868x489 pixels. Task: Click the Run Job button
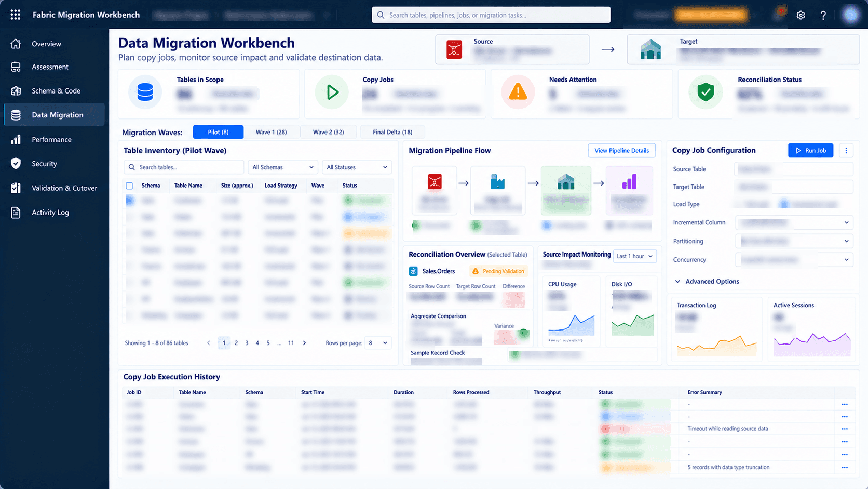point(810,150)
